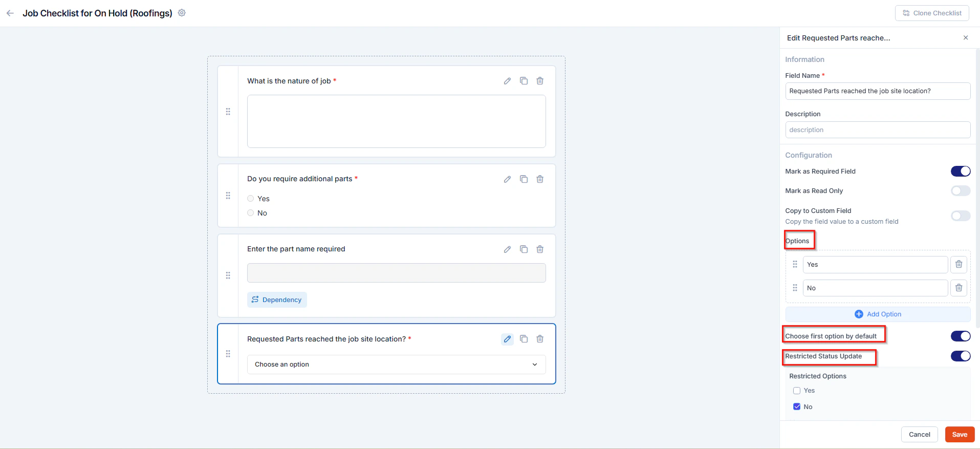Edit the 'Do you require additional parts' field
Screen dimensions: 980x449
click(507, 179)
